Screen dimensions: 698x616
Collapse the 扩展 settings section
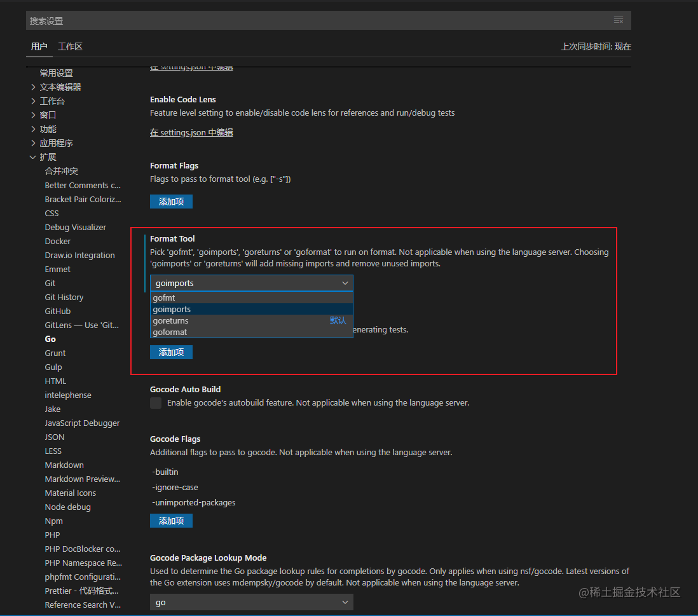tap(50, 156)
